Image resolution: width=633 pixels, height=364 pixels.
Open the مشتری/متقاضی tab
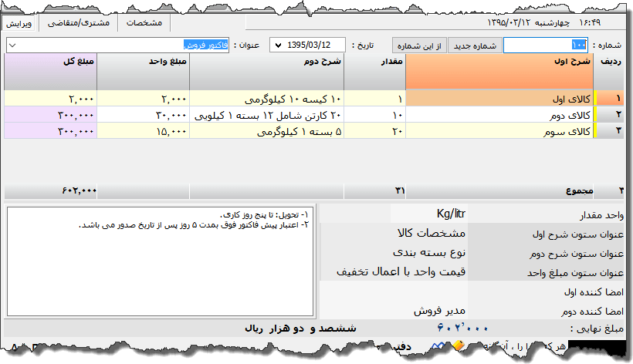point(78,22)
